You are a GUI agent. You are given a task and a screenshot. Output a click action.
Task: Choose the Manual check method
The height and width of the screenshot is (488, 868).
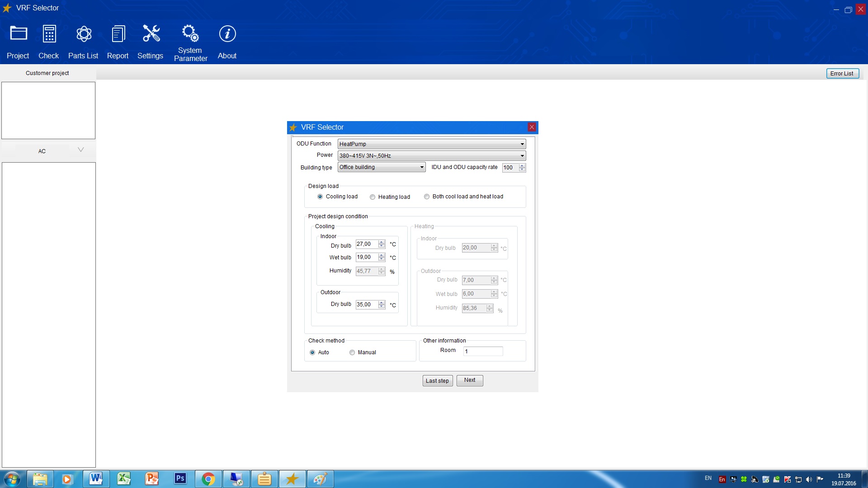tap(352, 352)
